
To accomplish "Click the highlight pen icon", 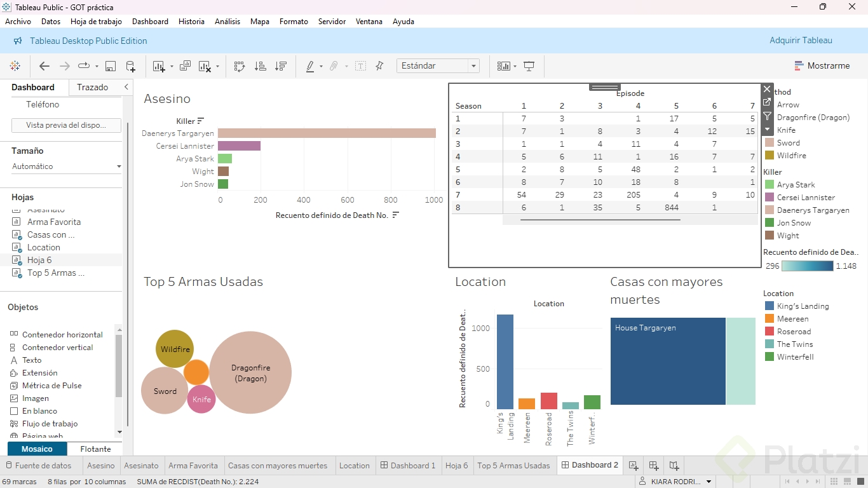I will click(310, 66).
